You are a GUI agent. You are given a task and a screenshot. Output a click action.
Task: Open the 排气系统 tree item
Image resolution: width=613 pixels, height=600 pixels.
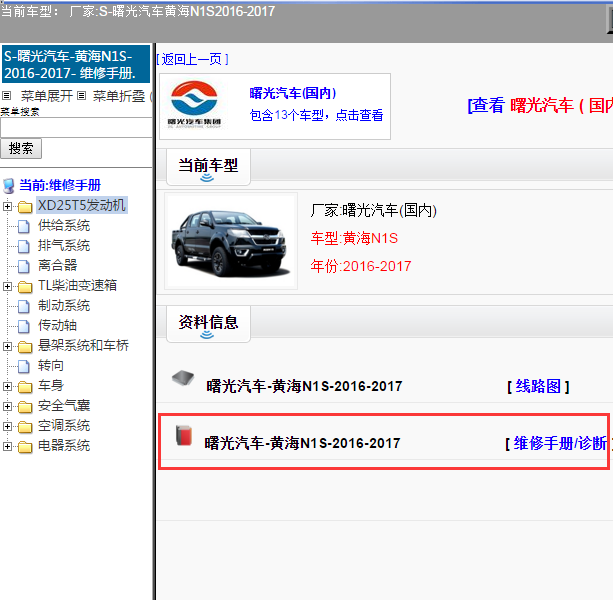pos(64,245)
